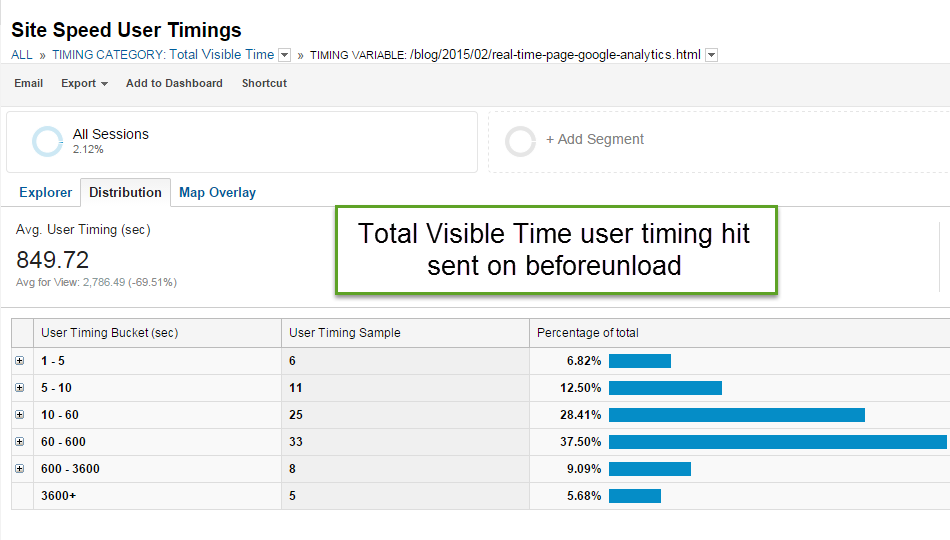Open the Timing Variable dropdown arrow
The image size is (950, 540).
(711, 55)
